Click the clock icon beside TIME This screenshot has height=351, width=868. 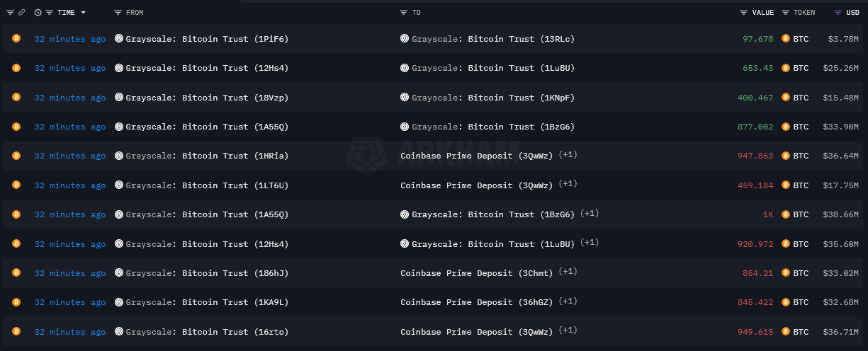click(38, 13)
